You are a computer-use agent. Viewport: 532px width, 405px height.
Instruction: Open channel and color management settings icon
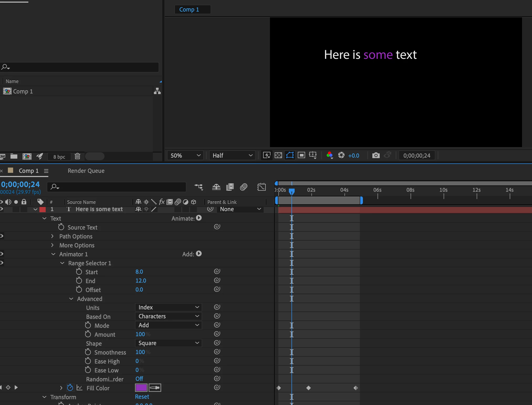330,155
